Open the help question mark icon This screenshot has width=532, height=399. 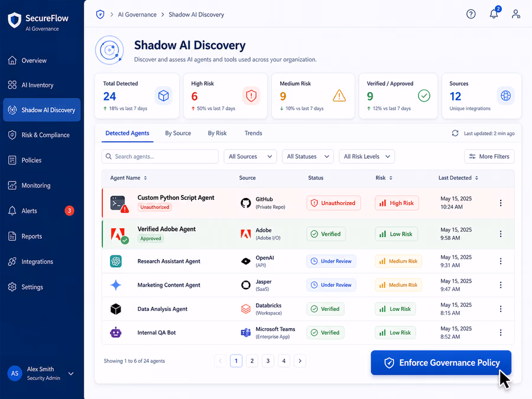tap(471, 14)
